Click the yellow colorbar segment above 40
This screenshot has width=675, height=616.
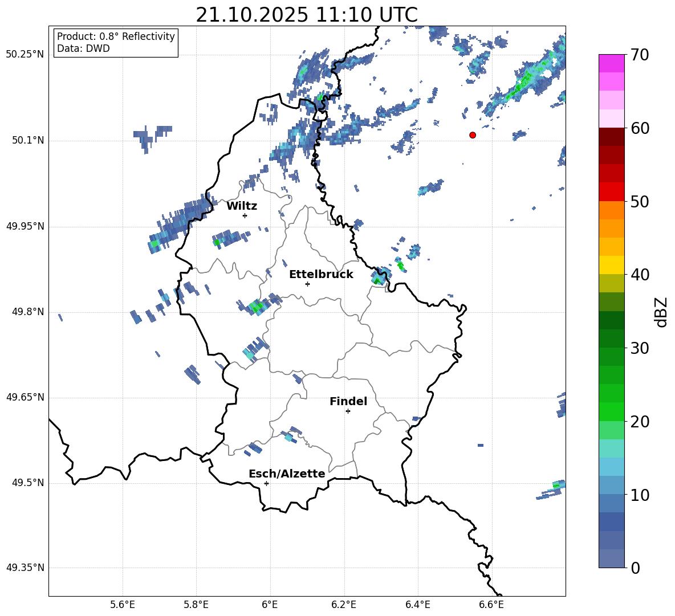[x=611, y=266]
